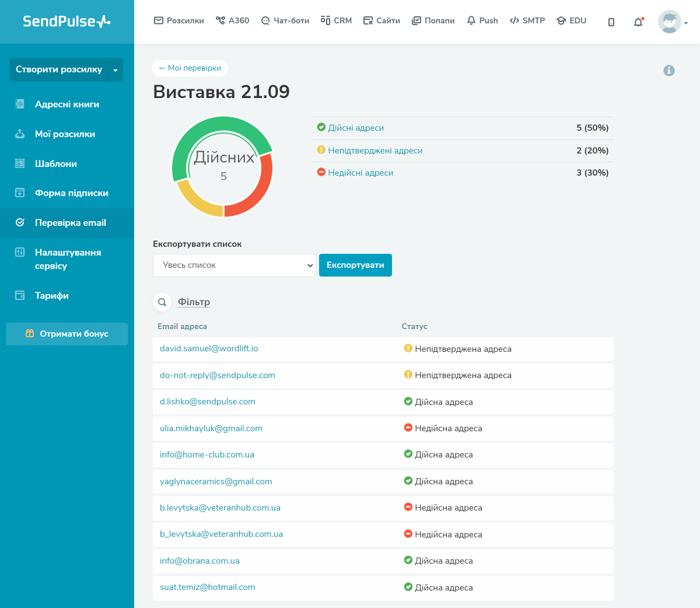This screenshot has height=608, width=700.
Task: Click the filter search magnifier icon
Action: click(162, 302)
